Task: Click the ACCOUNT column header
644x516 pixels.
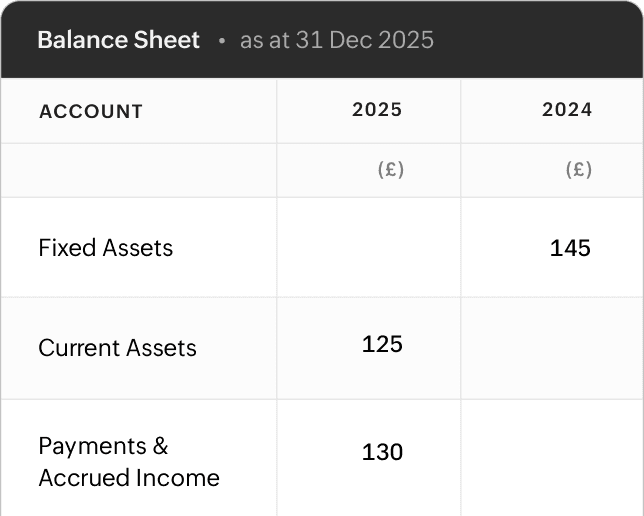Action: [91, 111]
